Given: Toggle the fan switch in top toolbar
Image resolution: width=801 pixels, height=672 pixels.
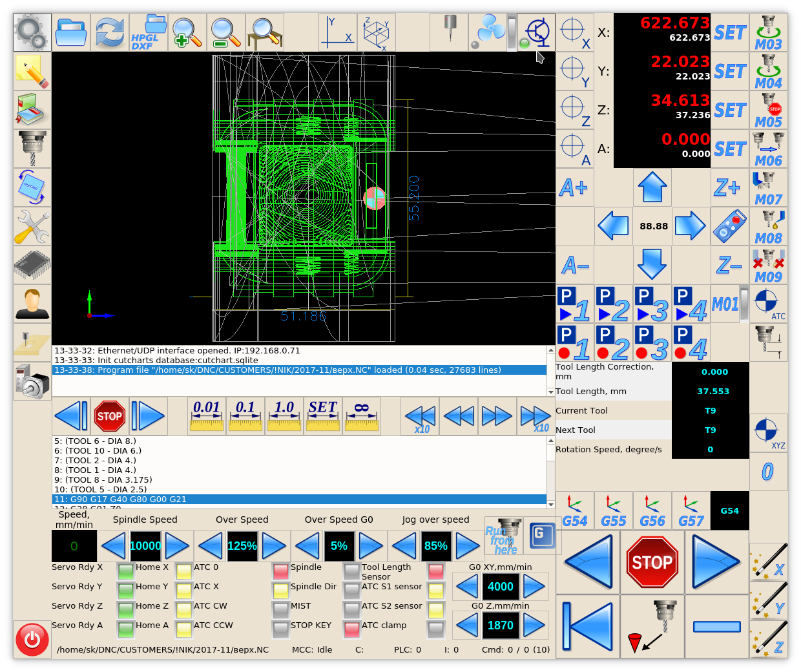Looking at the screenshot, I should click(x=512, y=32).
